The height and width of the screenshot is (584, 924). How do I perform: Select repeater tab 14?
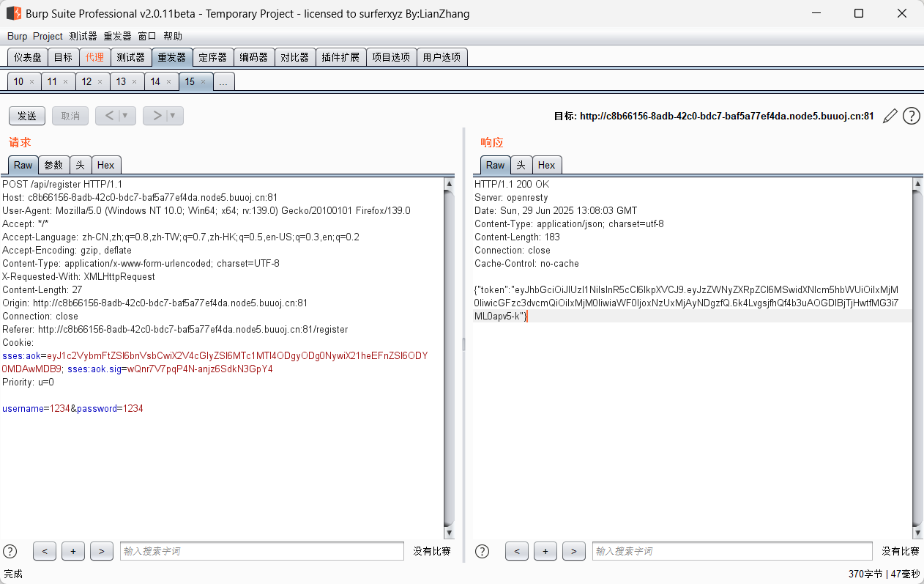[x=155, y=81]
